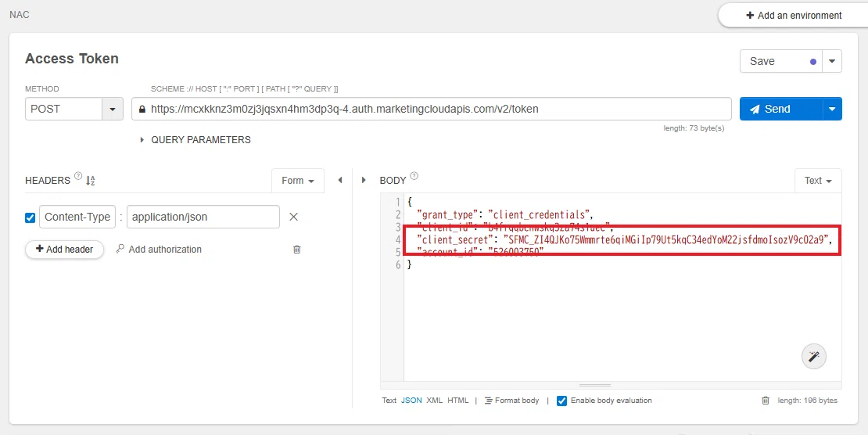Click the body editor resize handle

(x=595, y=385)
